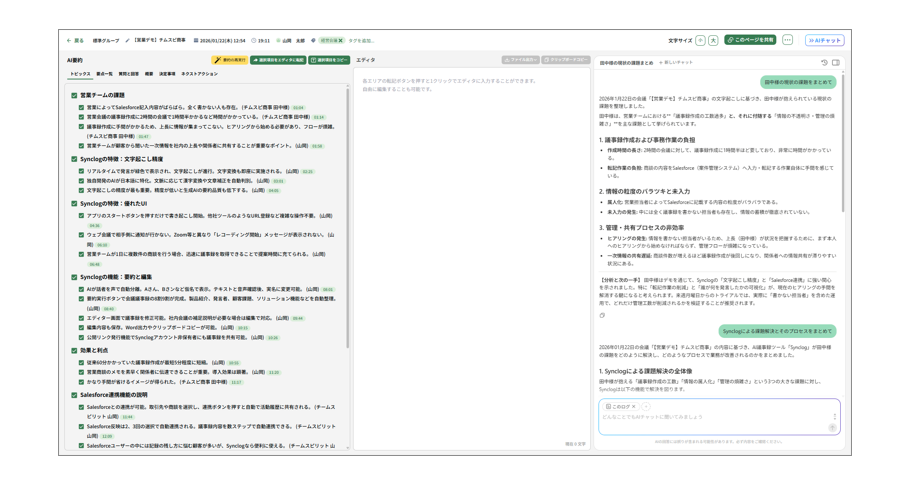The width and height of the screenshot is (908, 486).
Task: Click the meeting title テムスピ商事
Action: [x=160, y=41]
